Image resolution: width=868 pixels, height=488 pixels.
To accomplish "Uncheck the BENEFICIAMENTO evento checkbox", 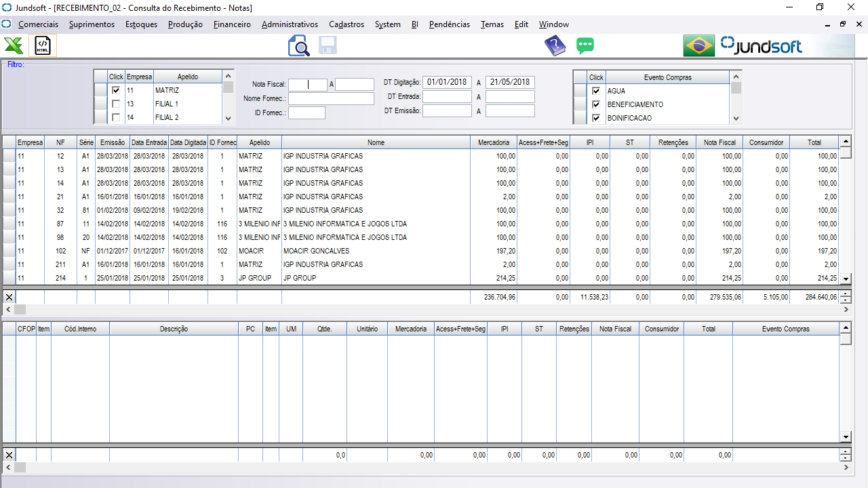I will point(596,104).
